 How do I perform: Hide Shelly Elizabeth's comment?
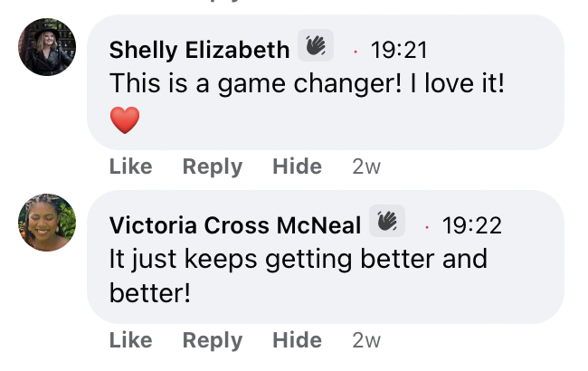click(297, 166)
